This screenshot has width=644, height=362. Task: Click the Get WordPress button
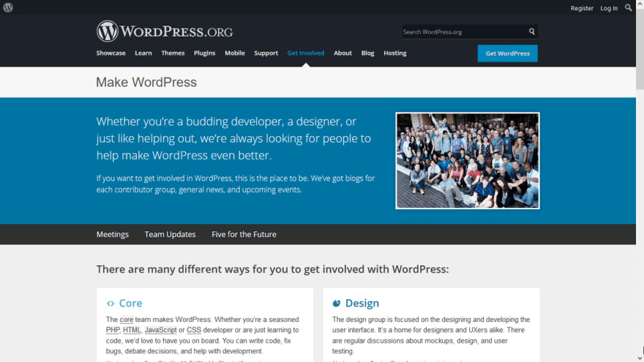tap(507, 53)
